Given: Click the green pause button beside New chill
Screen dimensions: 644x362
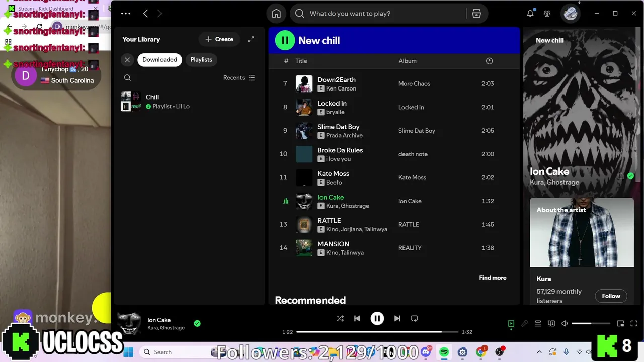Looking at the screenshot, I should (285, 40).
